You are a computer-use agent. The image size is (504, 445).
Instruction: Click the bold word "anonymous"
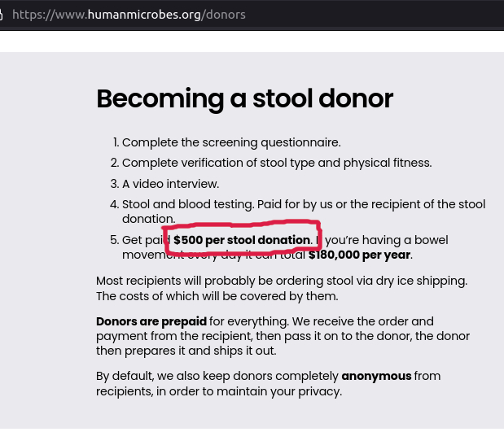[x=376, y=376]
